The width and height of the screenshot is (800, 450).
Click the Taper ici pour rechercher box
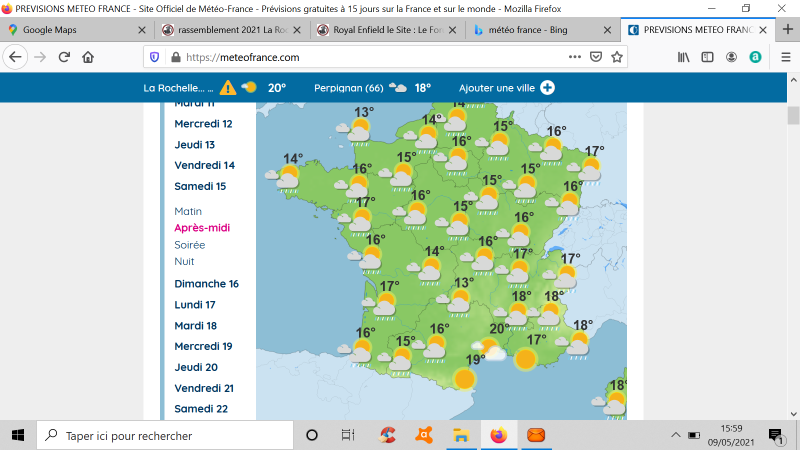pyautogui.click(x=165, y=435)
